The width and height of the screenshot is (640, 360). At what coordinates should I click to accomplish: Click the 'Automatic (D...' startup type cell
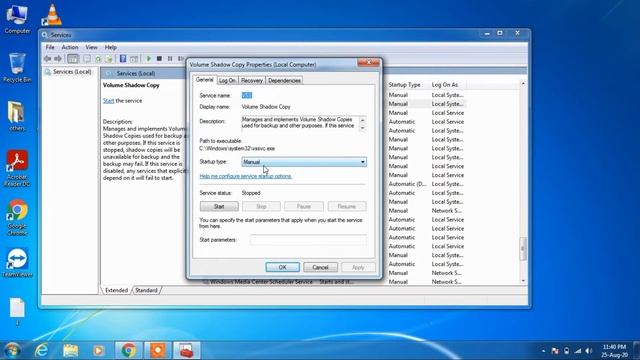click(407, 184)
